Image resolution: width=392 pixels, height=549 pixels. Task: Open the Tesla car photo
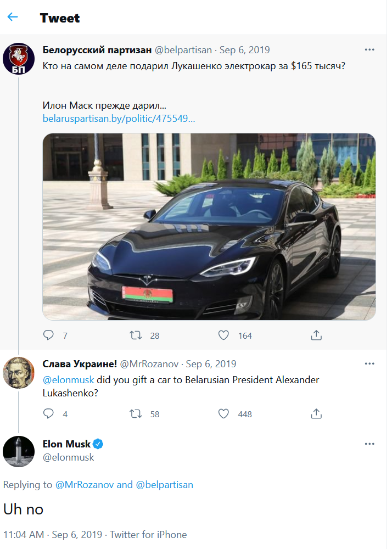pyautogui.click(x=209, y=226)
